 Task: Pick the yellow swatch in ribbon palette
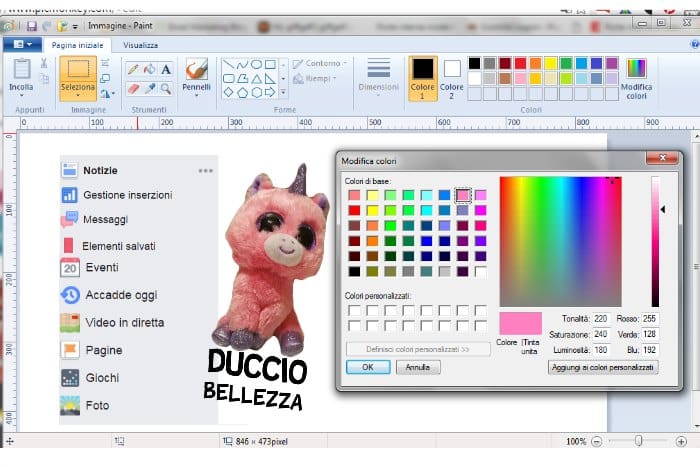(x=550, y=63)
